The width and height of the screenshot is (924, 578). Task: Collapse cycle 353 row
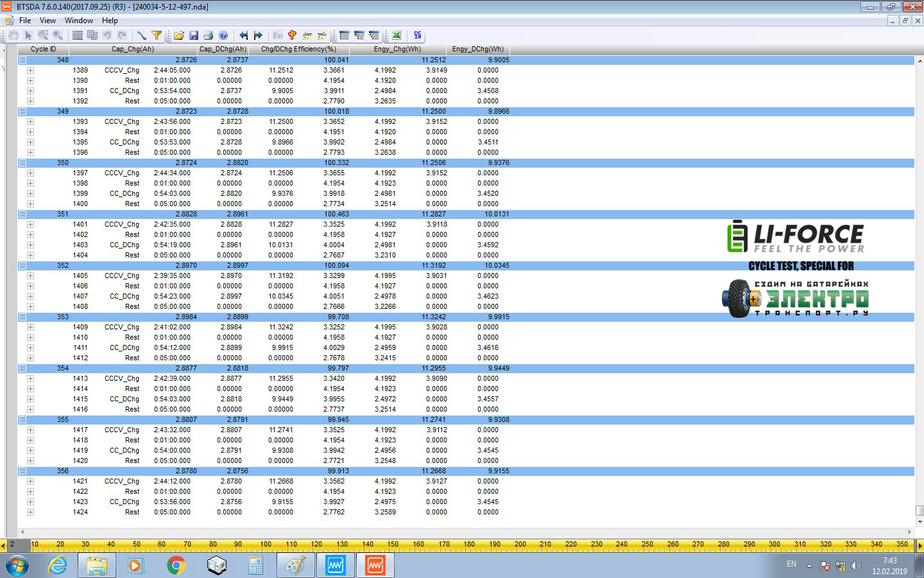click(22, 317)
